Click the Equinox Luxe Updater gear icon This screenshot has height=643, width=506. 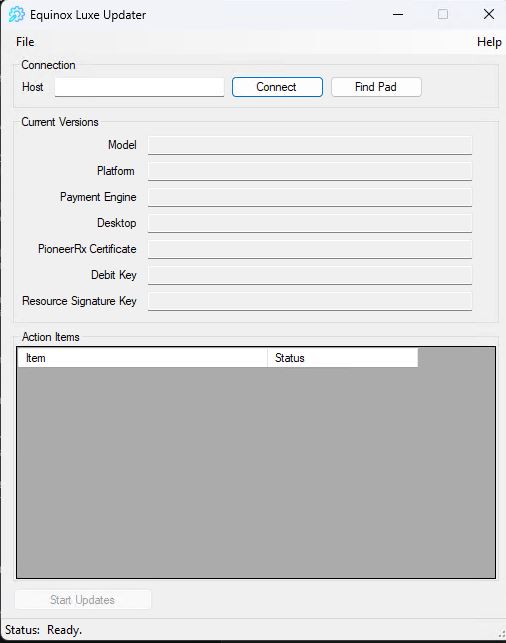(x=16, y=15)
